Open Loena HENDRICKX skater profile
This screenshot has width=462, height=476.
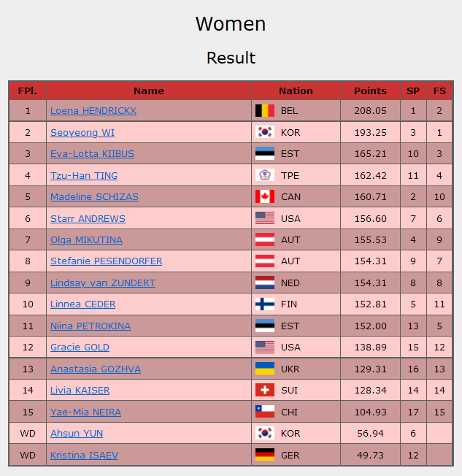coord(93,111)
